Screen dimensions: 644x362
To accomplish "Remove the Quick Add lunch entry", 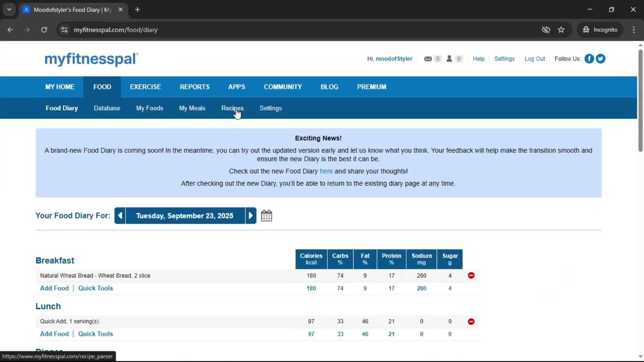I will pos(471,321).
